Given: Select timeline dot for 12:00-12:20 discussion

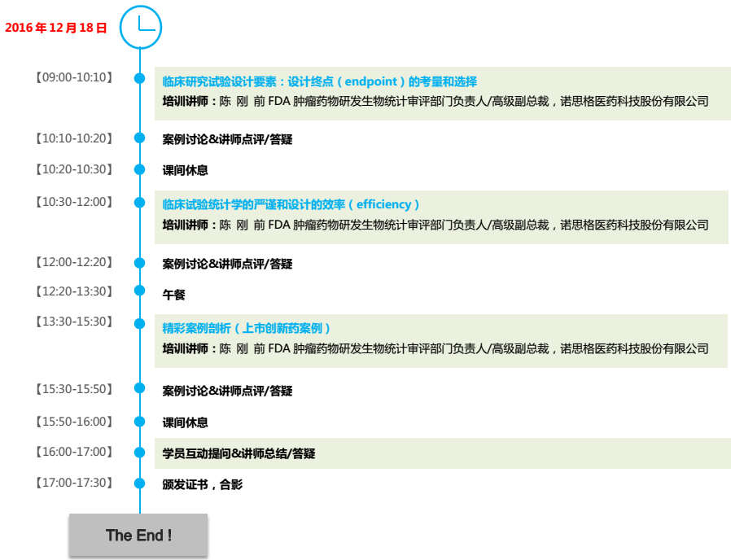Looking at the screenshot, I should pos(139,263).
